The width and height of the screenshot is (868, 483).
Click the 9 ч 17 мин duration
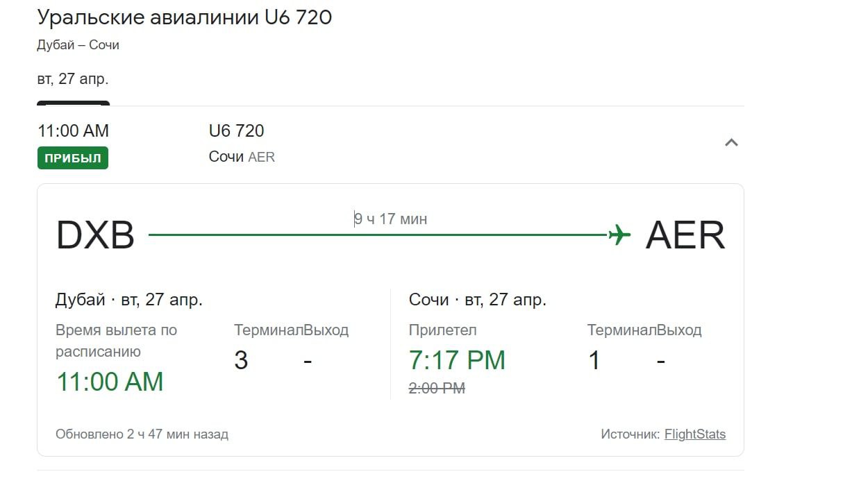point(391,219)
